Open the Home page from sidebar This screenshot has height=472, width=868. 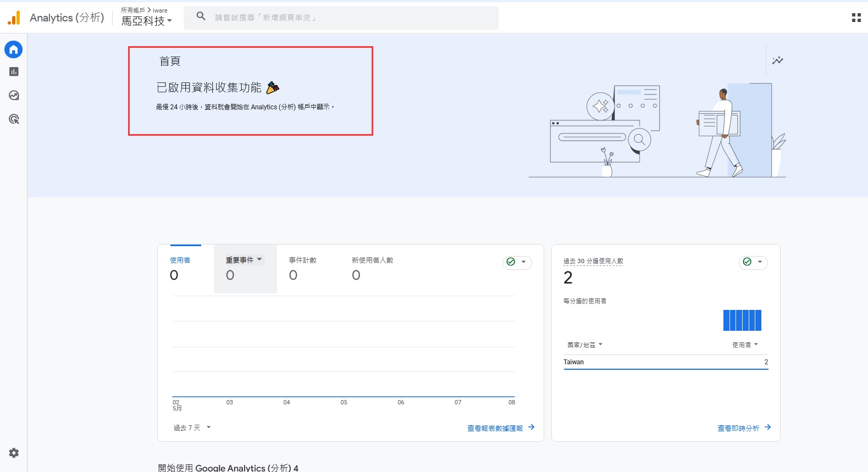pyautogui.click(x=14, y=49)
